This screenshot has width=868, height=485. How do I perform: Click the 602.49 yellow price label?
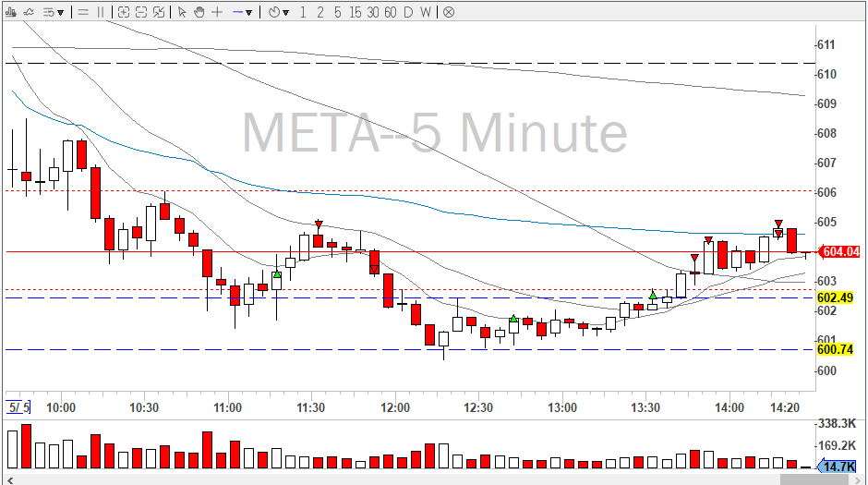(x=835, y=297)
